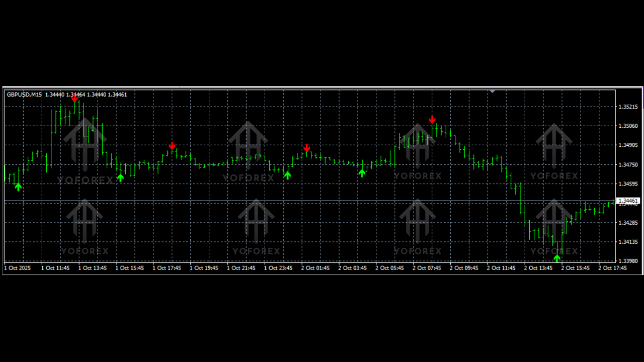Click the red sell arrow at the chart's highest peak
Viewport: 644px width, 362px height.
tap(75, 99)
